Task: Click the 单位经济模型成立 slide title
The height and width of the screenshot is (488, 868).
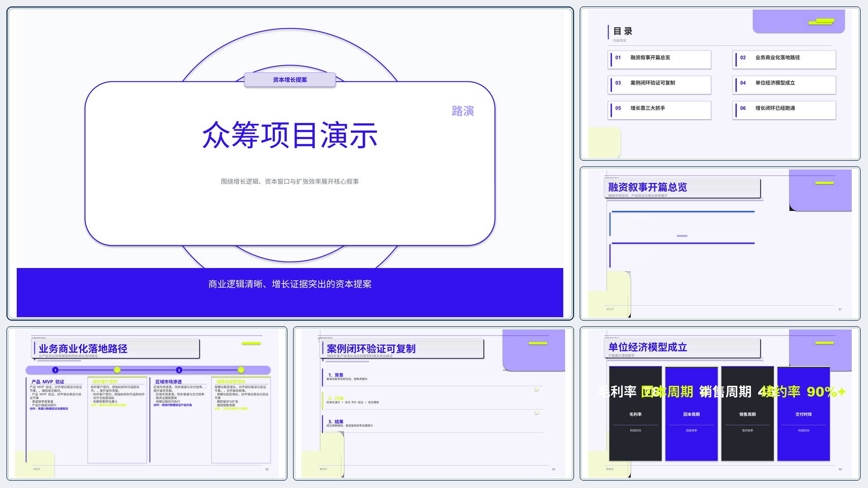Action: point(647,347)
